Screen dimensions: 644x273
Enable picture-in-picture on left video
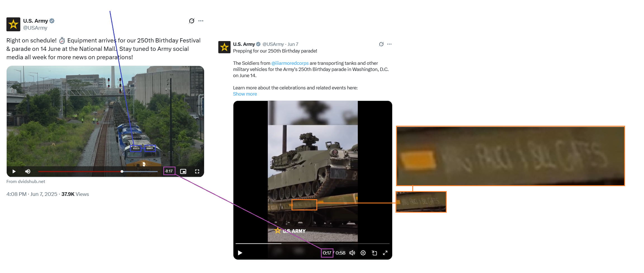(x=183, y=171)
